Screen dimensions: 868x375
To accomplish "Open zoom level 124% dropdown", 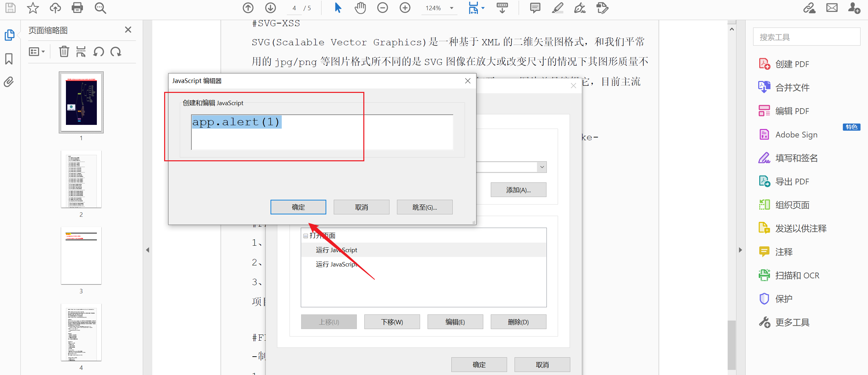I will pos(452,8).
